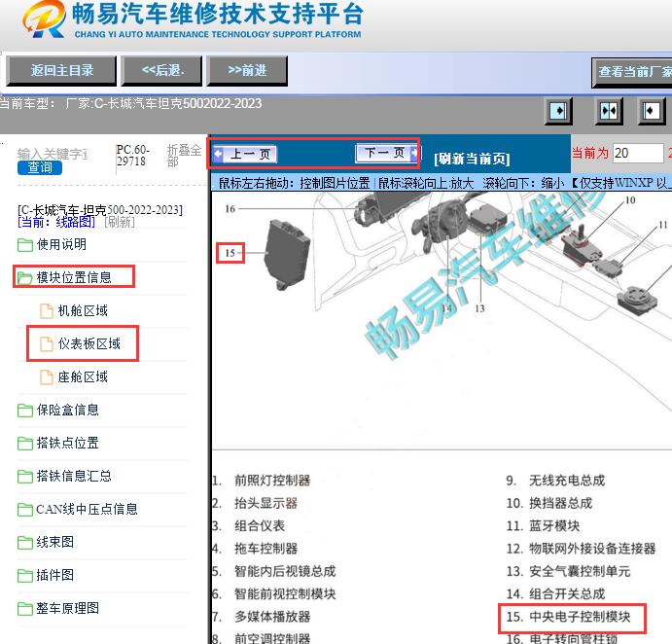Click the CAN线中压点信息 folder icon
The image size is (672, 644).
tap(25, 510)
